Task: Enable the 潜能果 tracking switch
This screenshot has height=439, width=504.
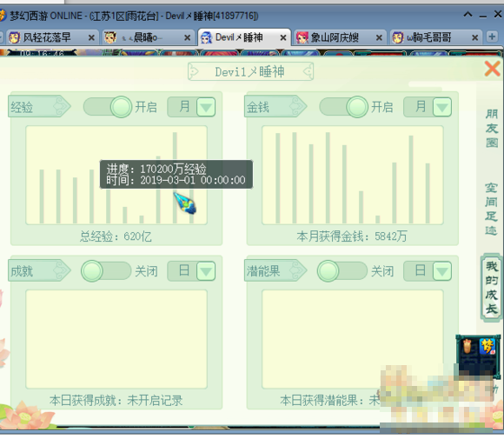Action: tap(342, 271)
